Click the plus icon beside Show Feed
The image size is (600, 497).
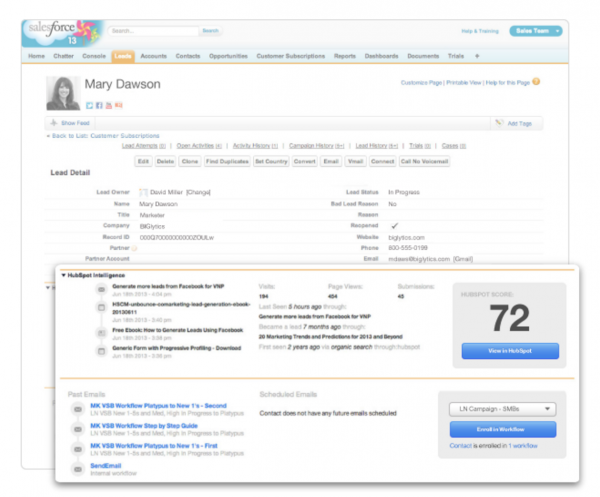(54, 123)
